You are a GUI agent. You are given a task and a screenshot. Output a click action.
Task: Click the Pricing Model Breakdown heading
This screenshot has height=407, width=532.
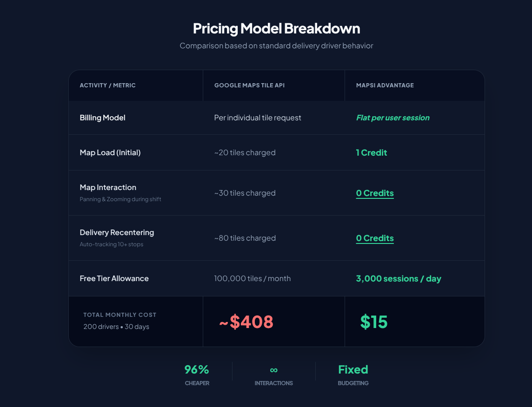[x=276, y=28]
